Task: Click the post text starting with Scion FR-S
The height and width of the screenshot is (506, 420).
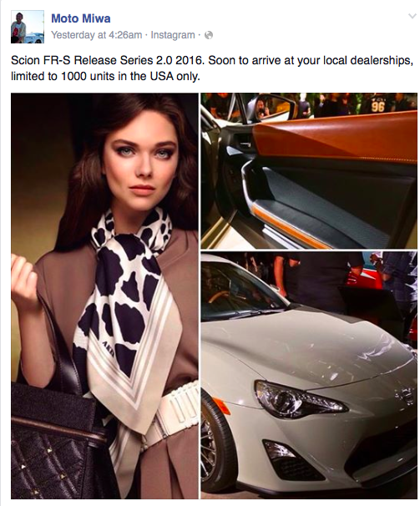Action: pos(212,60)
